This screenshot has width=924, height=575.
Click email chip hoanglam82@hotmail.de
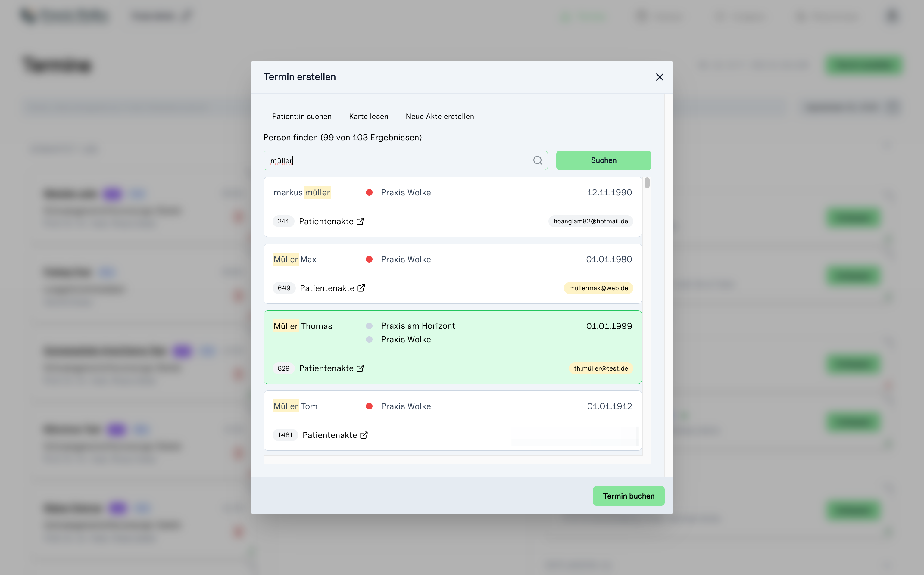[590, 221]
